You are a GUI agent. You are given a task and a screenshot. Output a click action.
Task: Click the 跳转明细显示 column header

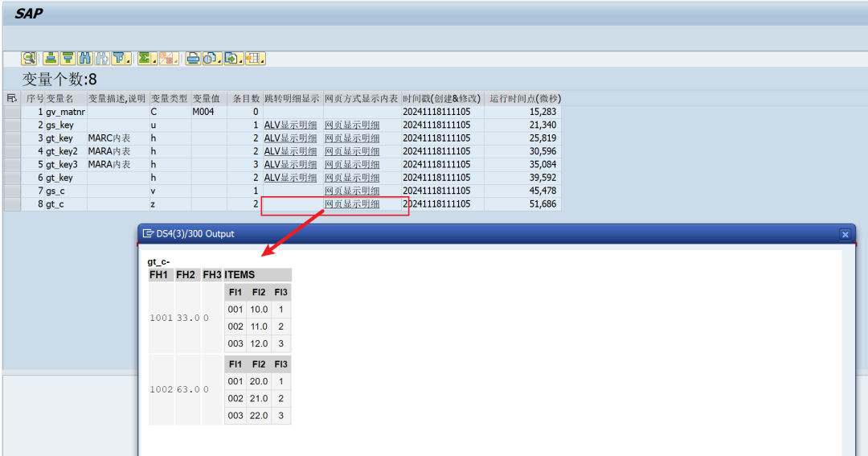tap(292, 99)
